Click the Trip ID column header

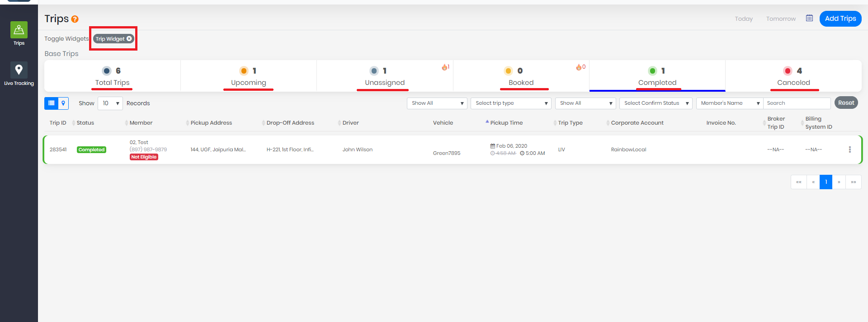pyautogui.click(x=58, y=123)
